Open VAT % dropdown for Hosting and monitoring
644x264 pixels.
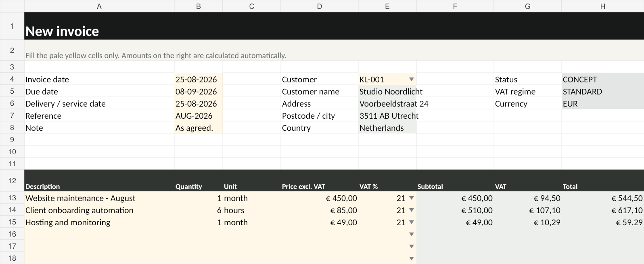(x=411, y=222)
